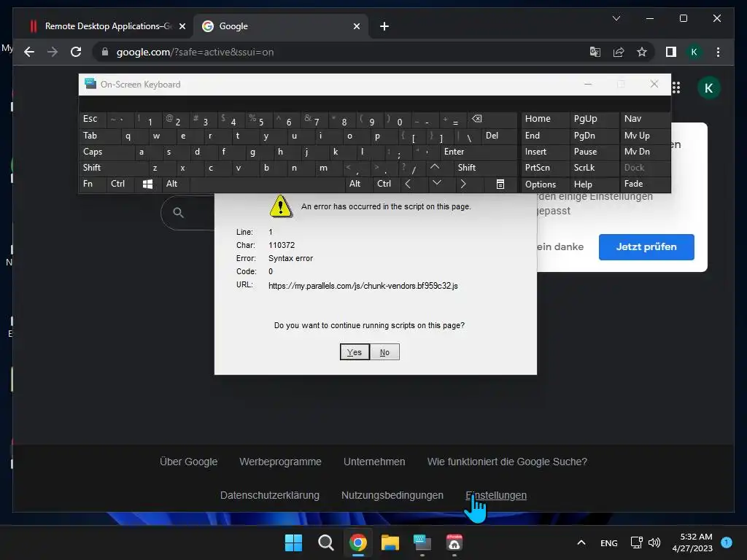Toggle the Fn key on On-Screen Keyboard
Image resolution: width=747 pixels, height=560 pixels.
tap(93, 184)
